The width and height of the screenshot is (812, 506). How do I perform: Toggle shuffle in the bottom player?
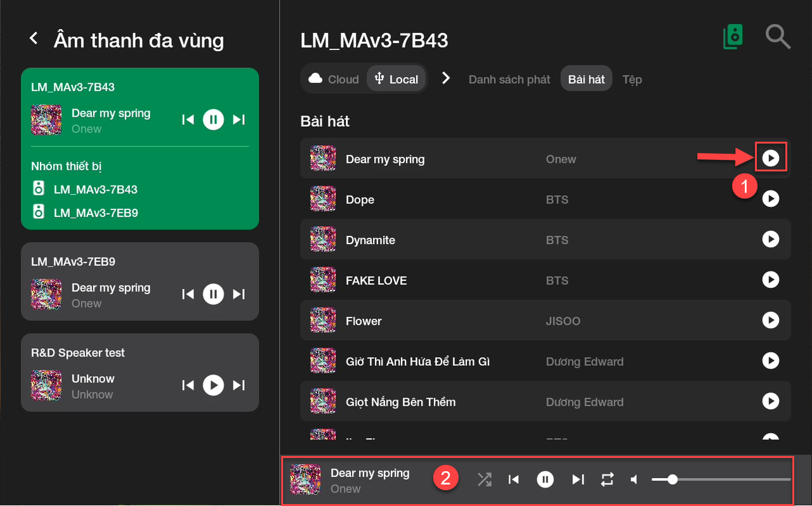point(484,480)
